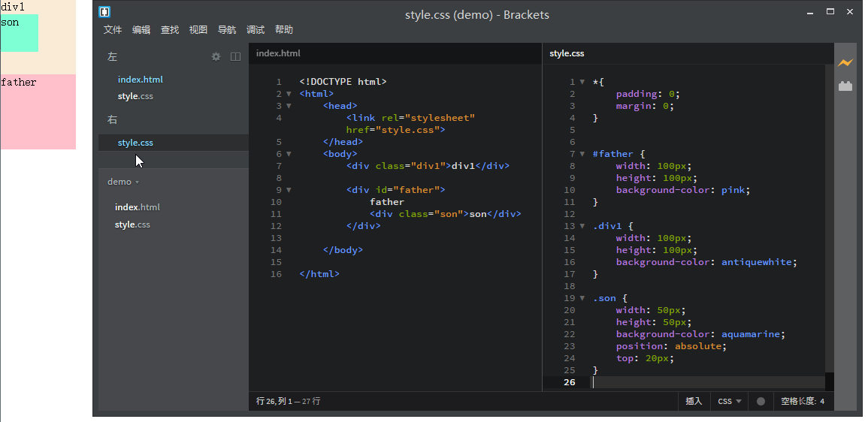The width and height of the screenshot is (868, 422).
Task: Click the Brackets logo in the title bar
Action: click(x=104, y=12)
